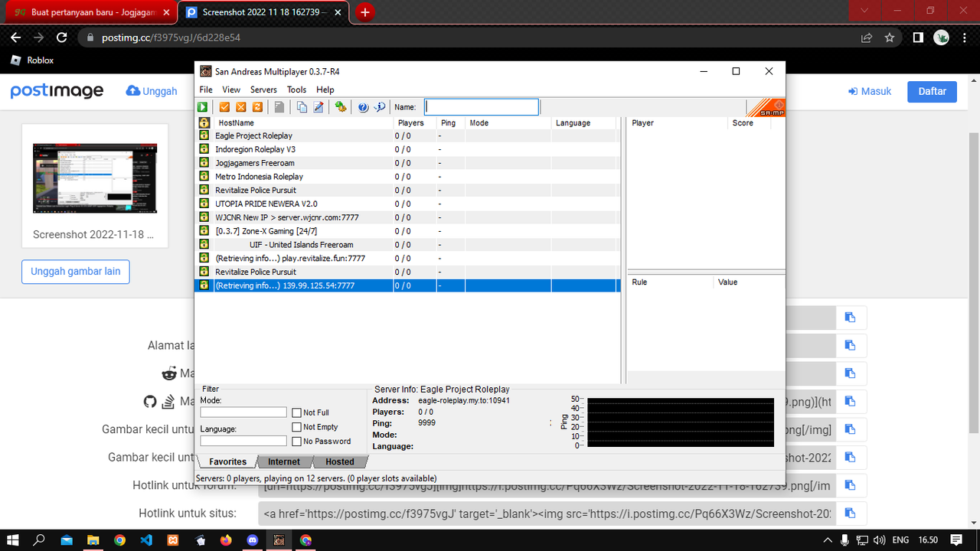
Task: Click lock icon beside Eagle Project Roleplay
Action: tap(204, 135)
